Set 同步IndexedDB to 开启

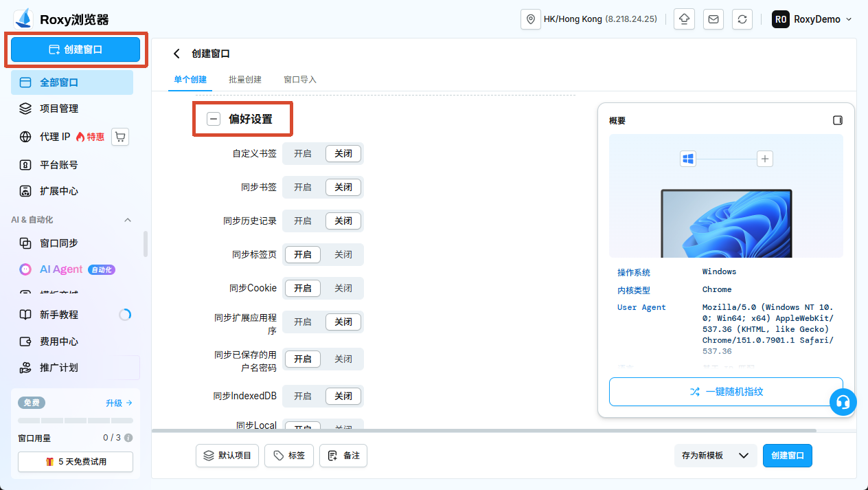pyautogui.click(x=303, y=396)
